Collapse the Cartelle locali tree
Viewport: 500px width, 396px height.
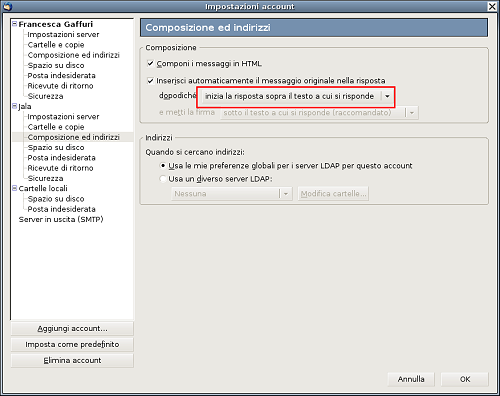(15, 188)
